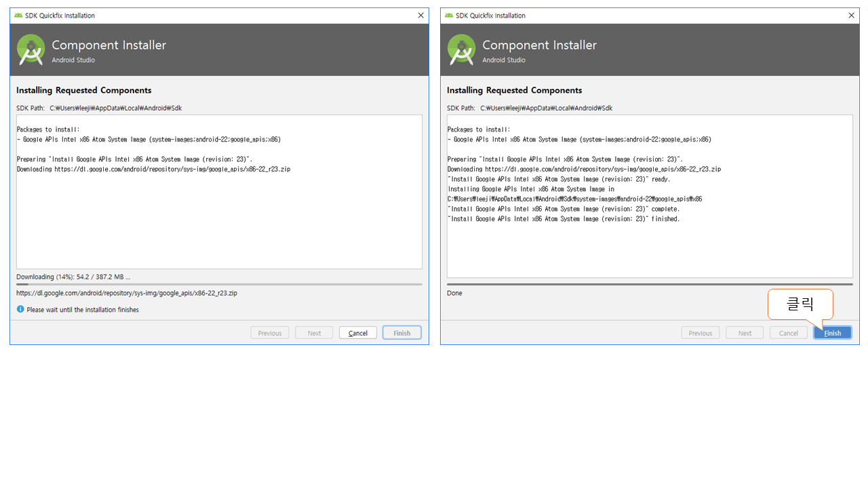Click the highlighted blue Finish button

tap(832, 333)
